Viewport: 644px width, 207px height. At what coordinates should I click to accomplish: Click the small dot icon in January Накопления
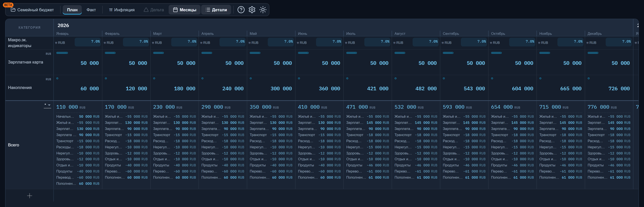(57, 79)
